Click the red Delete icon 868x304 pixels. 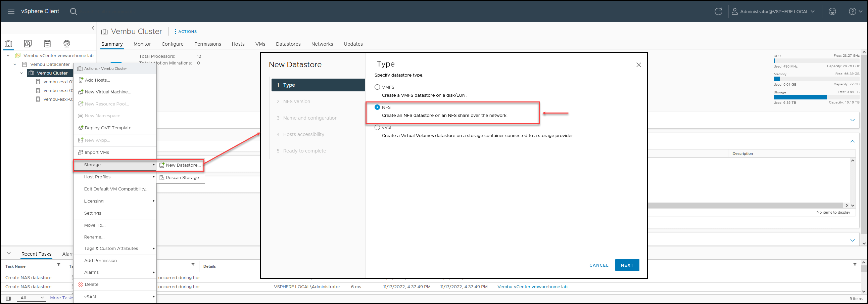(x=81, y=285)
